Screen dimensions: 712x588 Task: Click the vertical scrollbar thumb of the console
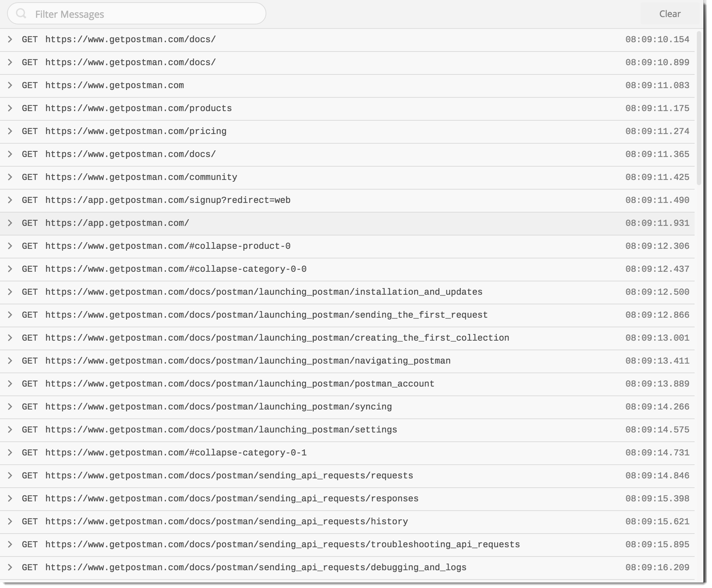(x=699, y=108)
